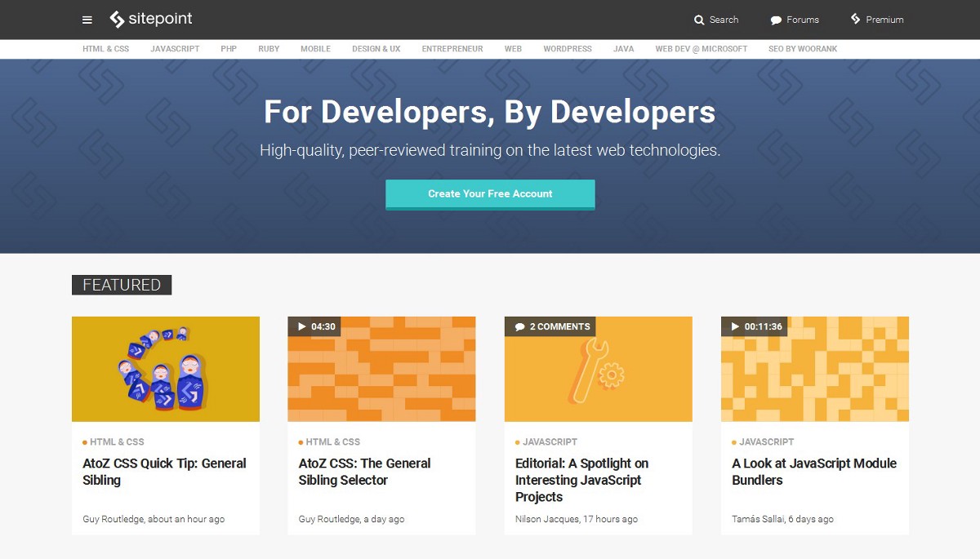
Task: Open the HTML & CSS nav category
Action: point(105,49)
